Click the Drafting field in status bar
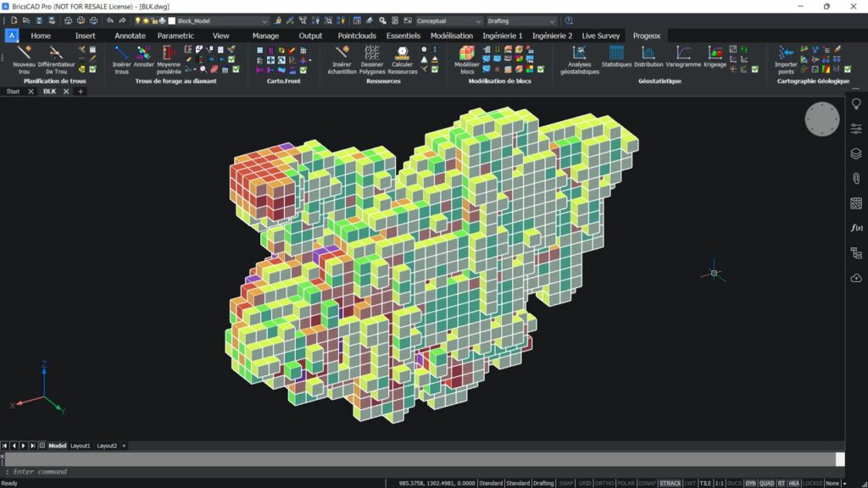Image resolution: width=868 pixels, height=488 pixels. point(543,483)
